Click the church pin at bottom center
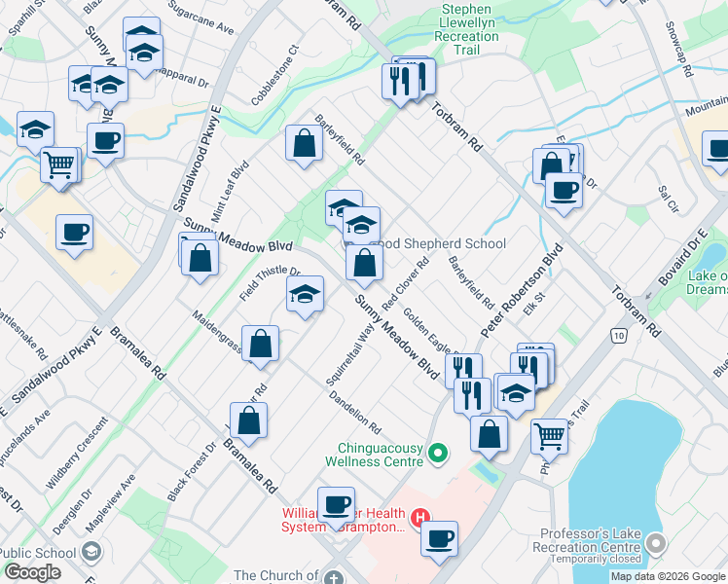 click(x=333, y=578)
